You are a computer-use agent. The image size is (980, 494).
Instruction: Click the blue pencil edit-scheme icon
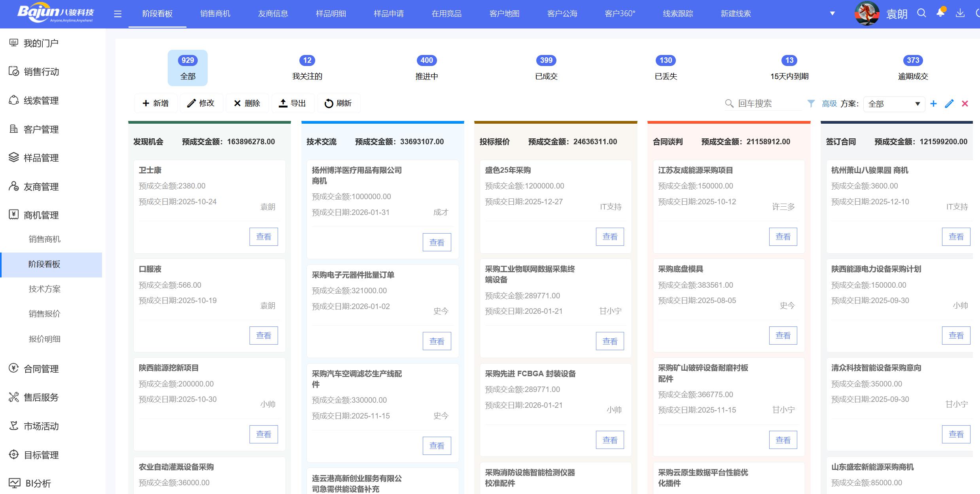pos(949,104)
